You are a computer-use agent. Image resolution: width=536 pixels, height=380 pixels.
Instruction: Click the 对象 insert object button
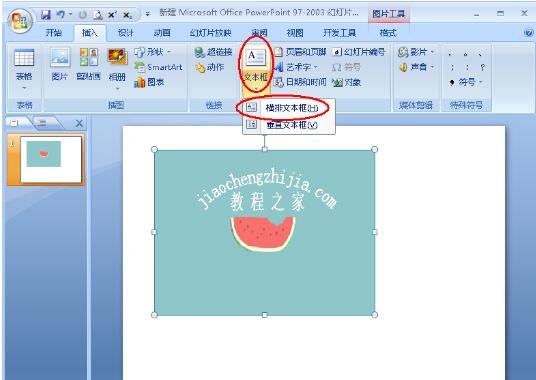[x=347, y=82]
